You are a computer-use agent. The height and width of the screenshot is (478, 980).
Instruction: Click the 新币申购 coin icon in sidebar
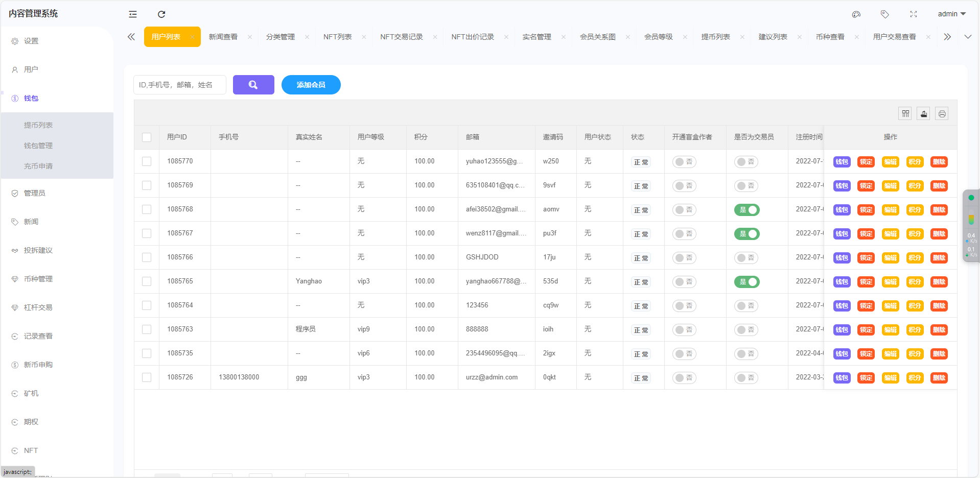(x=15, y=365)
